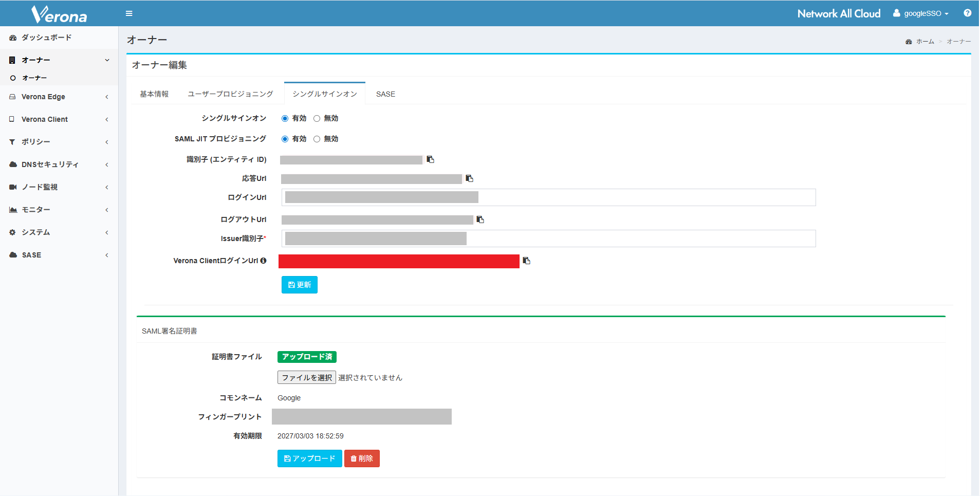Viewport: 980px width, 496px height.
Task: Copy the entity ID with clipboard icon
Action: [x=431, y=159]
